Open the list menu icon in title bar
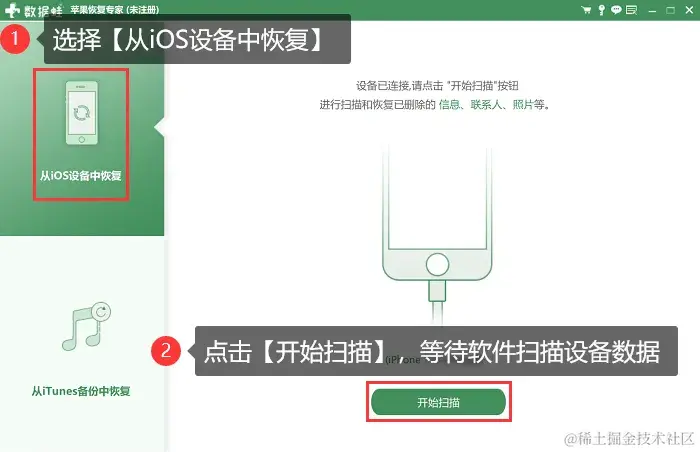 (x=631, y=10)
